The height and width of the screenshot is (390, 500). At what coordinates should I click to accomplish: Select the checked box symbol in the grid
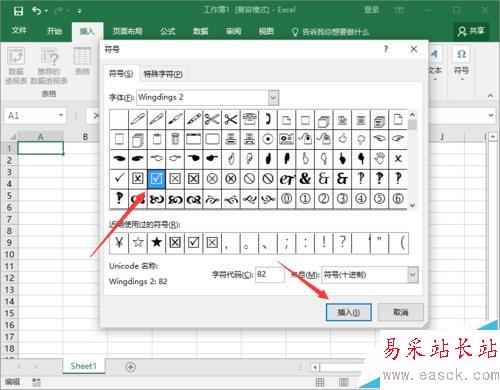pyautogui.click(x=156, y=179)
